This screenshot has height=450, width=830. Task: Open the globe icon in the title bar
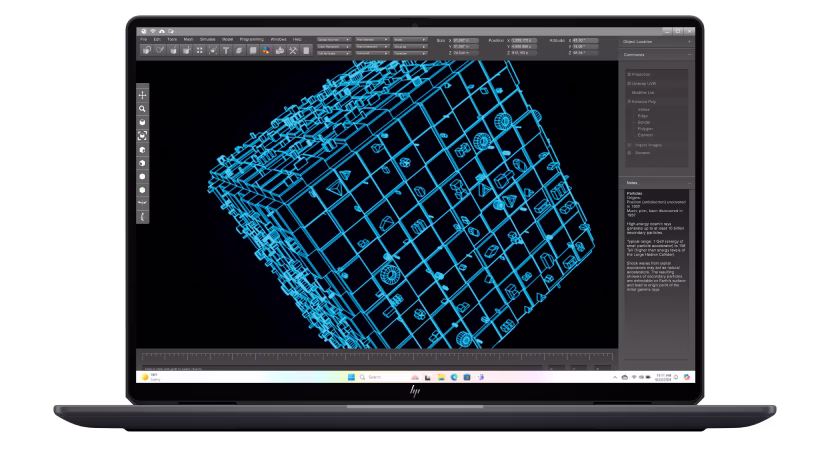pyautogui.click(x=143, y=31)
